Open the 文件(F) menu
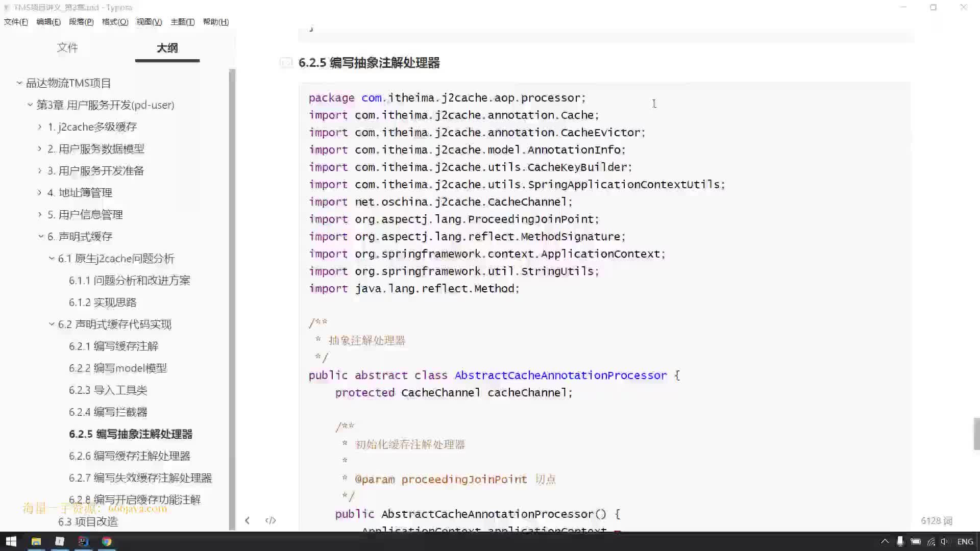The height and width of the screenshot is (551, 980). [x=16, y=22]
